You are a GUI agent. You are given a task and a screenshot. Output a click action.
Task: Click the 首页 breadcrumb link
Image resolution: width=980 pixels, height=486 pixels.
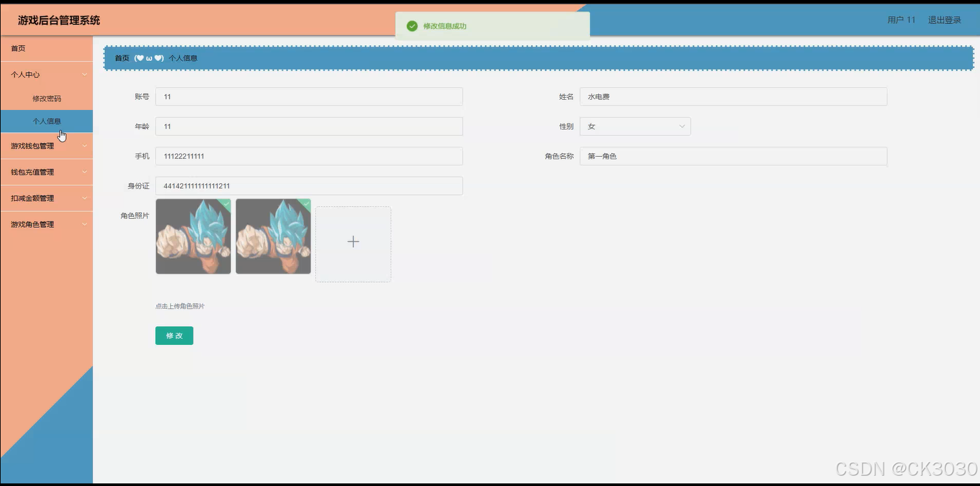[x=122, y=58]
